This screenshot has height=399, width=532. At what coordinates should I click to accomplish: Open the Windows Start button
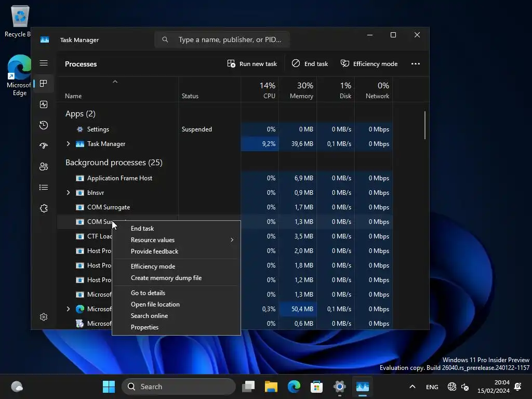109,387
